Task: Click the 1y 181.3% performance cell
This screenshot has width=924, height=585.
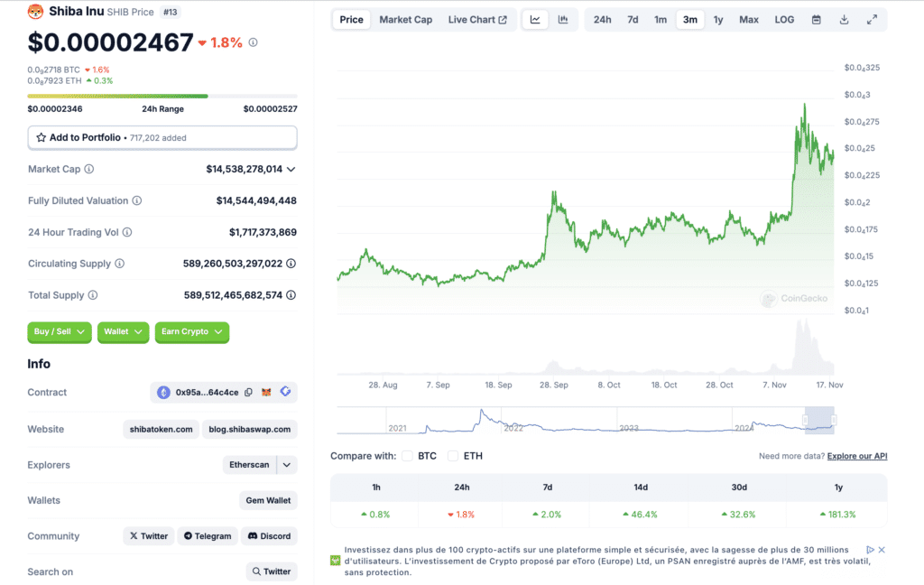Action: click(x=838, y=515)
